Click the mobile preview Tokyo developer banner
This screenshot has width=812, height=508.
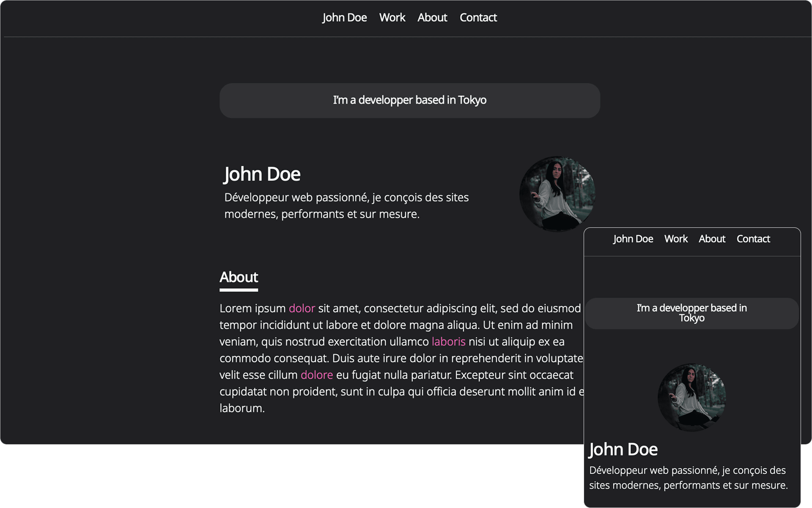[x=691, y=313]
